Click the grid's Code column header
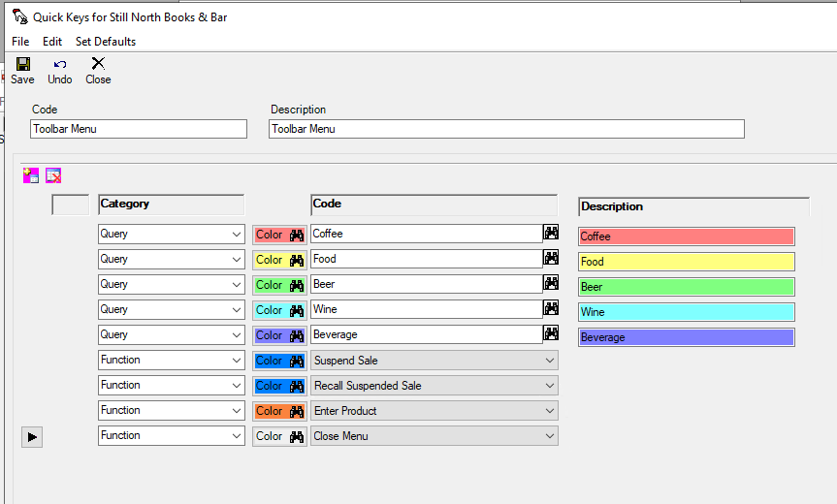 [434, 205]
